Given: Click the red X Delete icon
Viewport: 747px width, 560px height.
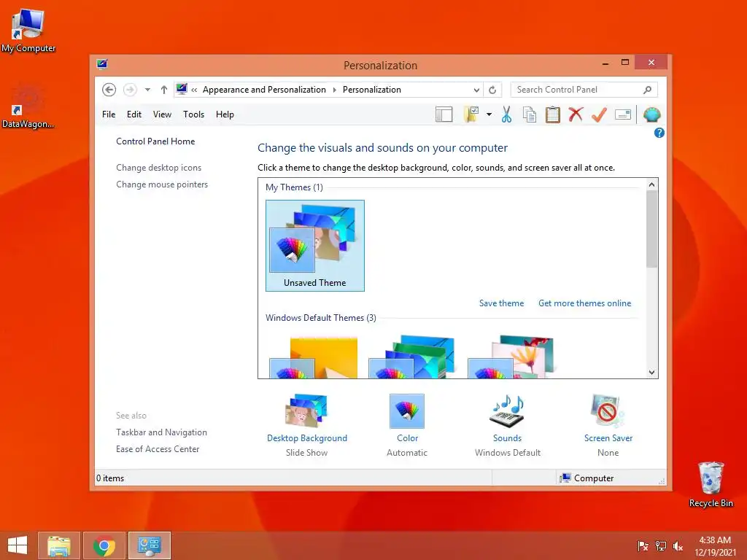Looking at the screenshot, I should 576,114.
